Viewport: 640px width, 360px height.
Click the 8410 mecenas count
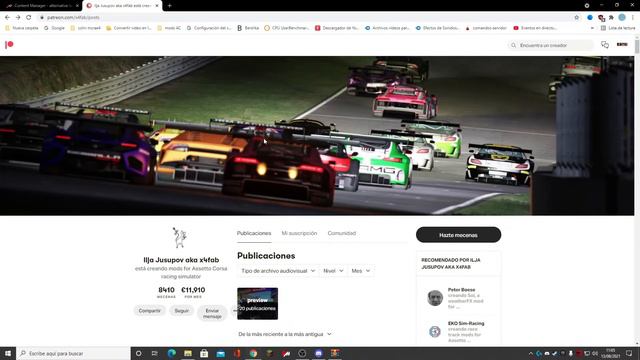click(166, 292)
